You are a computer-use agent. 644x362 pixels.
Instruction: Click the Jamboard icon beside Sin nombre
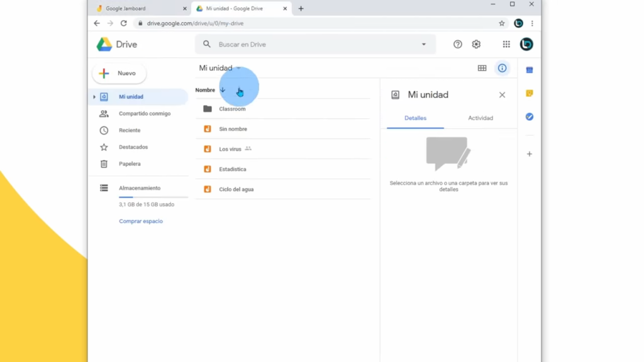pyautogui.click(x=208, y=129)
